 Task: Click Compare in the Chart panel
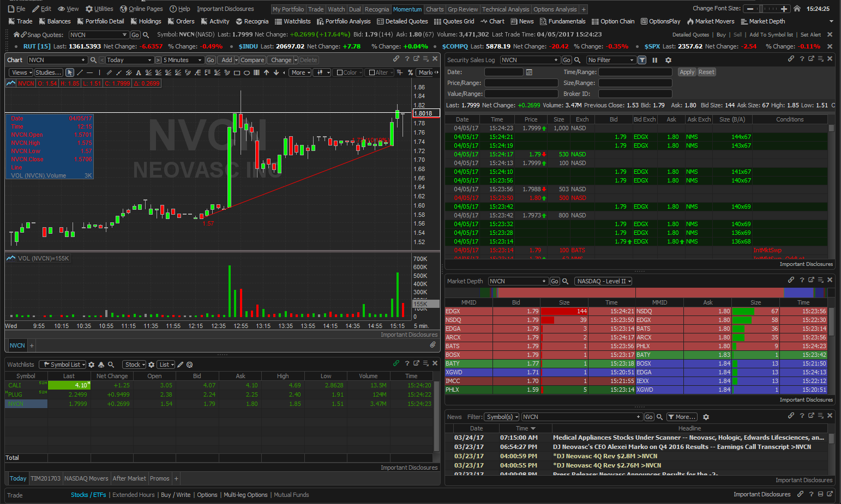pyautogui.click(x=252, y=60)
